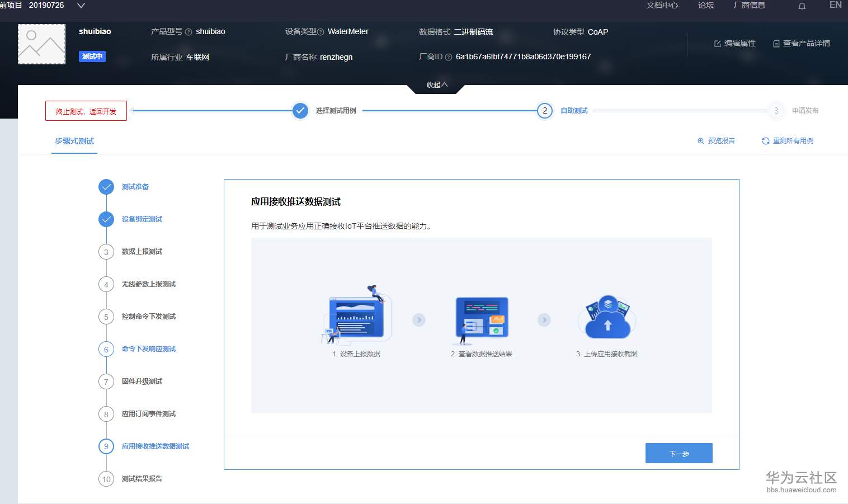Click 终止测试，返回开发 button
This screenshot has height=504, width=848.
(x=86, y=111)
